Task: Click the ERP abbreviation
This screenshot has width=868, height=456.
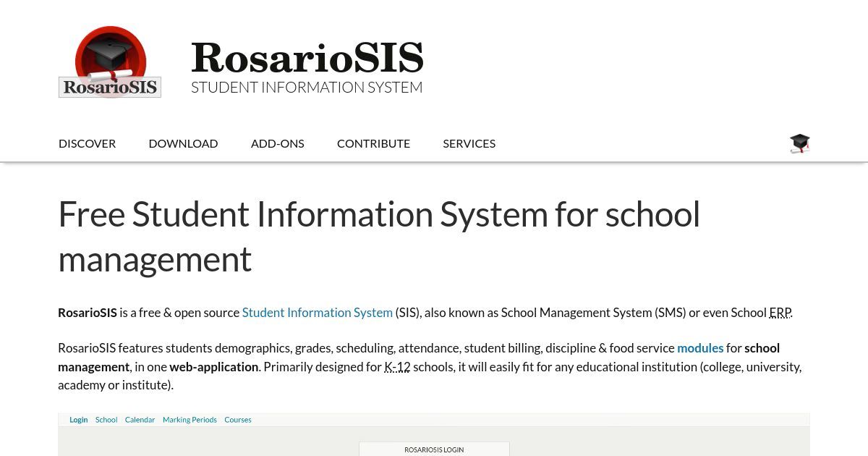Action: [780, 313]
